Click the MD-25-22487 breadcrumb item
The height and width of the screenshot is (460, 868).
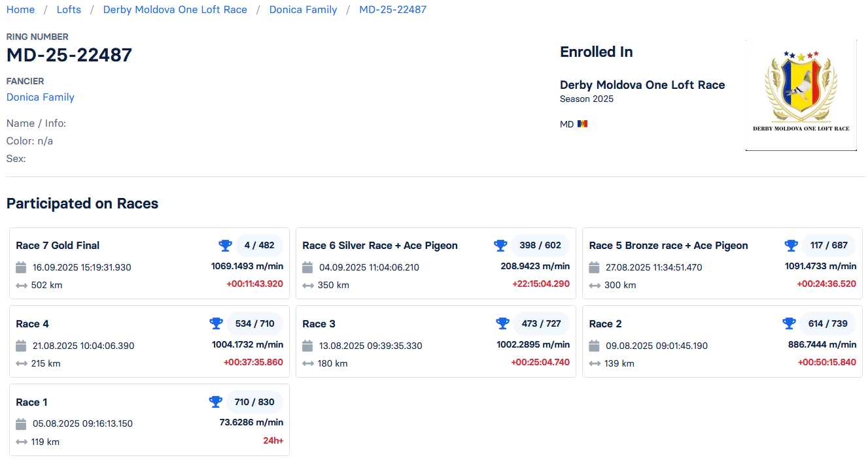(x=392, y=10)
